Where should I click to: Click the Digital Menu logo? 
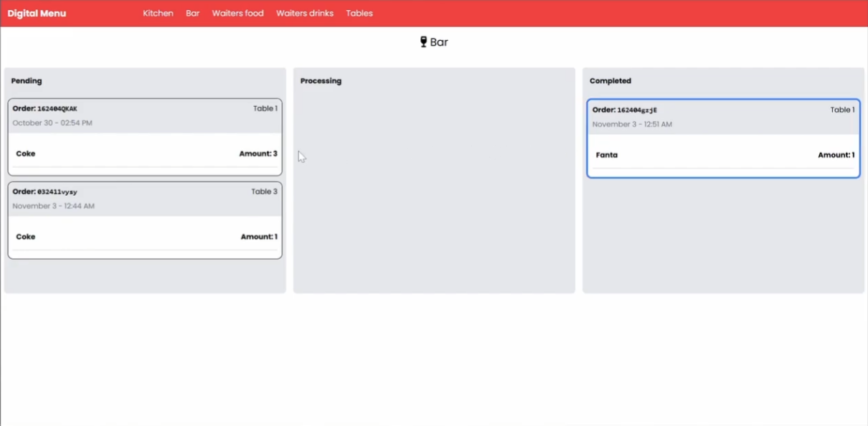point(37,14)
